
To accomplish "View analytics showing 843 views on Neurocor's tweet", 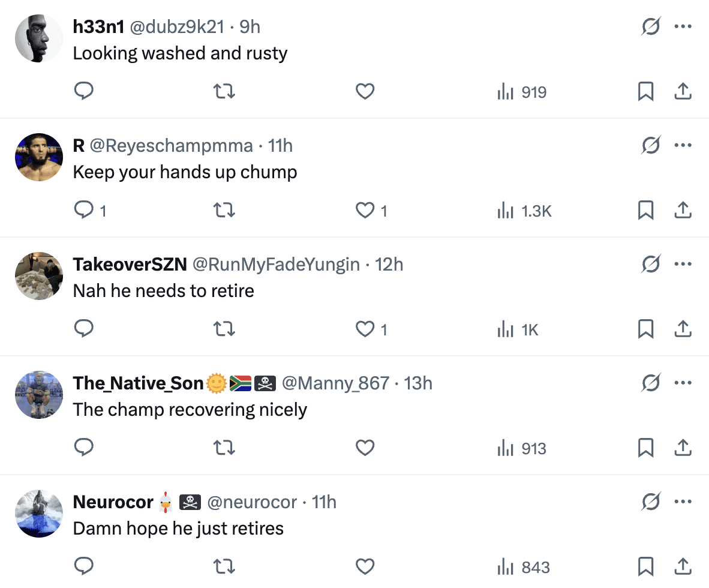I will (524, 566).
